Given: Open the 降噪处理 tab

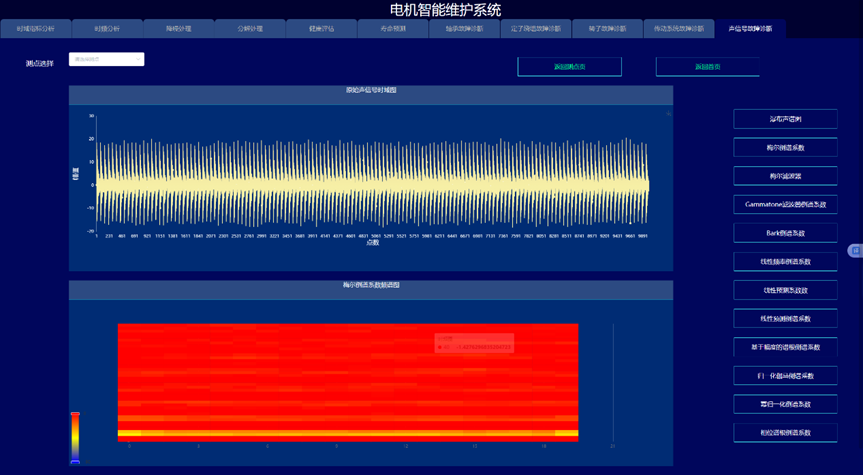Looking at the screenshot, I should 178,29.
